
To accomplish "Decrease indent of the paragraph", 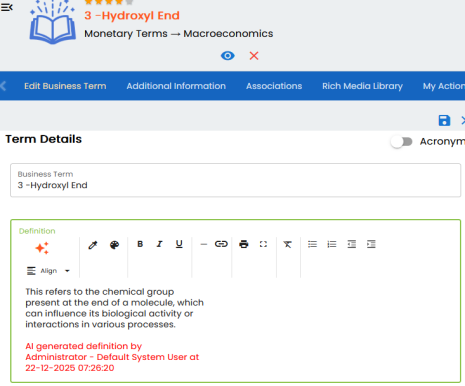I will (x=352, y=244).
